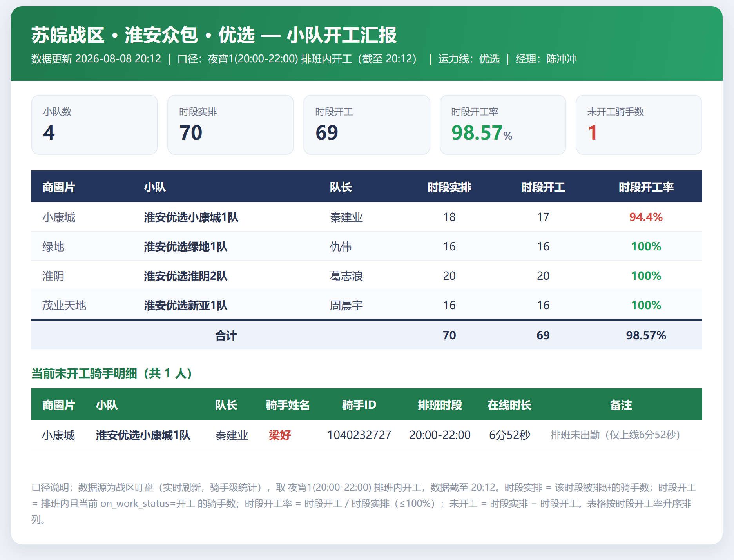Select the team 淮安优选新亚1队
This screenshot has height=560, width=734.
[x=185, y=305]
